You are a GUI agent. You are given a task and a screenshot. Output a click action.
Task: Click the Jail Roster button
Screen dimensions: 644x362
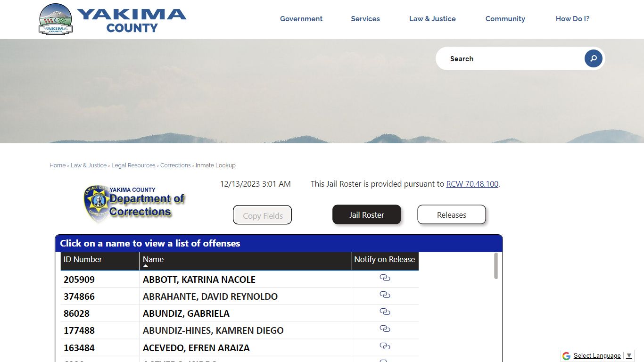click(367, 215)
